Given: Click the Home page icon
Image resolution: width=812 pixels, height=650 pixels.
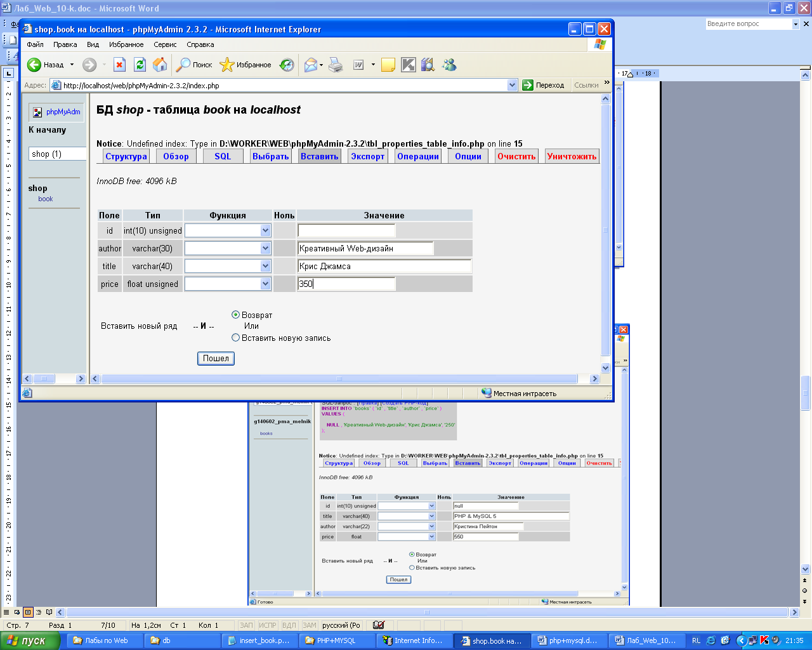Looking at the screenshot, I should [160, 65].
